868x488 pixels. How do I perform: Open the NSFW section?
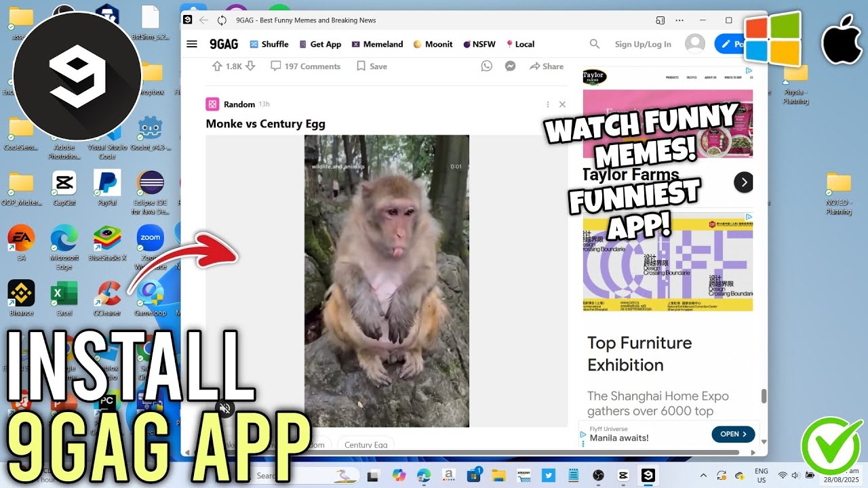click(479, 44)
